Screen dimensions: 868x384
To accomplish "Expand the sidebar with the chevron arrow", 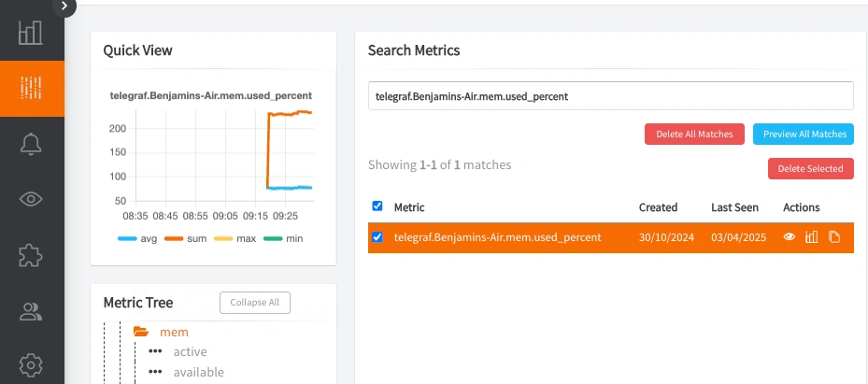I will [64, 6].
